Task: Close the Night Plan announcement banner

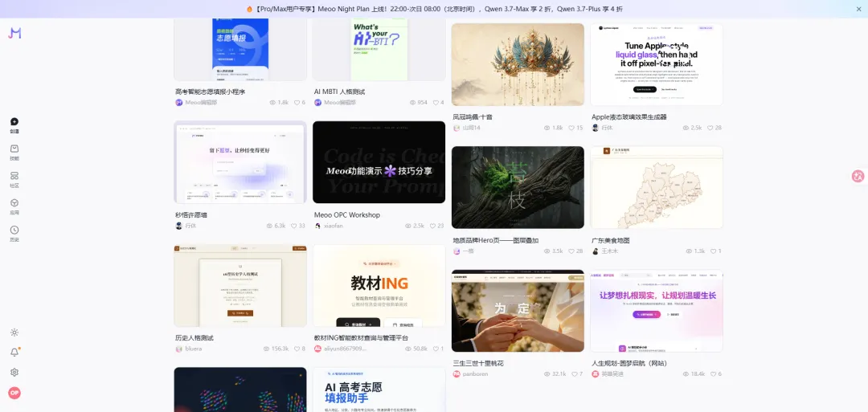Action: click(859, 9)
